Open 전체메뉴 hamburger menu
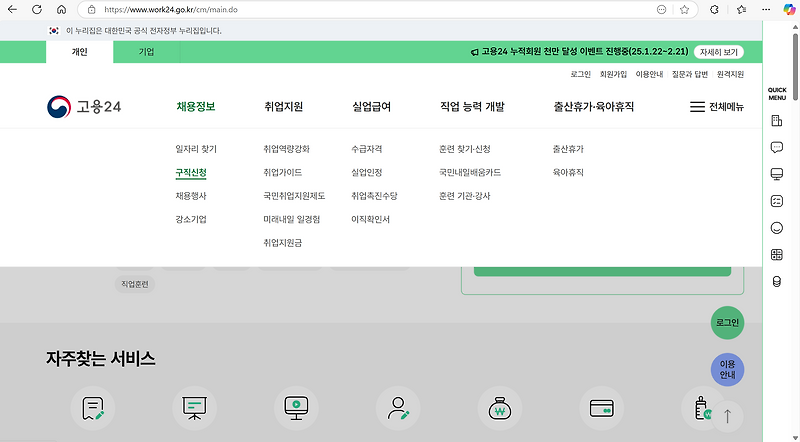The image size is (800, 442). coord(716,107)
